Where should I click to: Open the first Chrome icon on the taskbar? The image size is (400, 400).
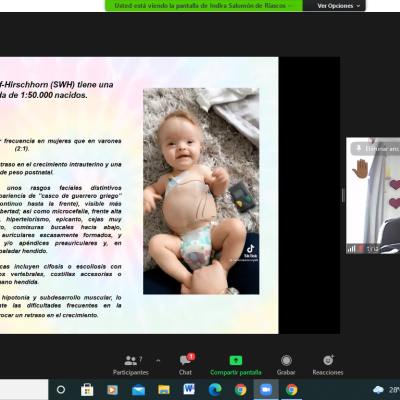pyautogui.click(x=240, y=389)
